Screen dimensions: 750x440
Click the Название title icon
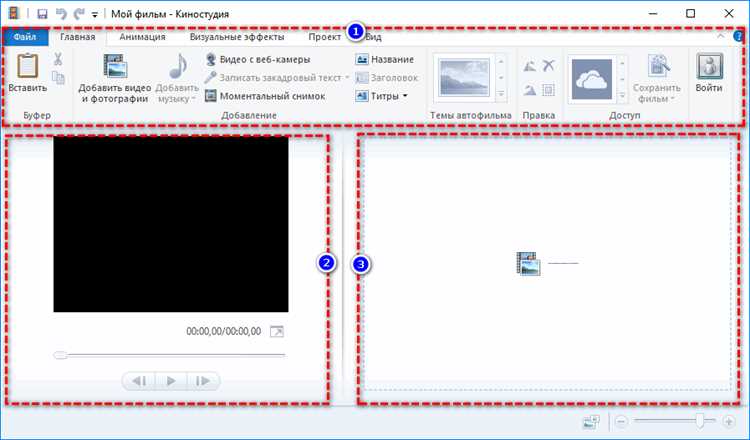(362, 59)
